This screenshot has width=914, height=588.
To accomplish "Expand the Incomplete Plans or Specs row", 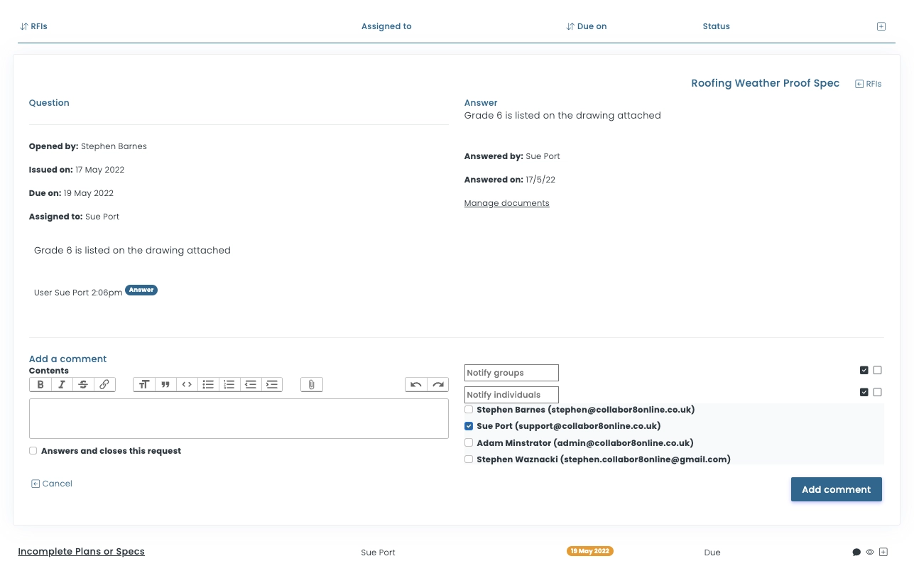I will tap(883, 552).
